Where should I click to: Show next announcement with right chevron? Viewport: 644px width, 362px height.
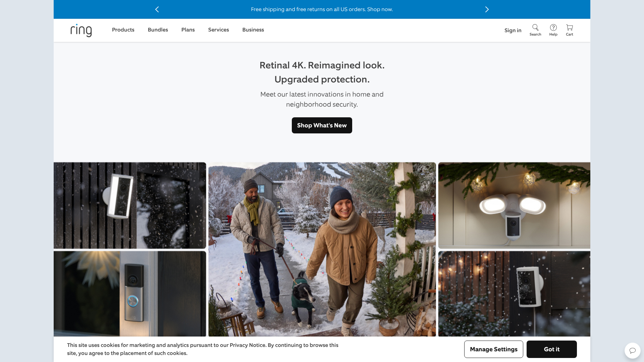pyautogui.click(x=487, y=9)
